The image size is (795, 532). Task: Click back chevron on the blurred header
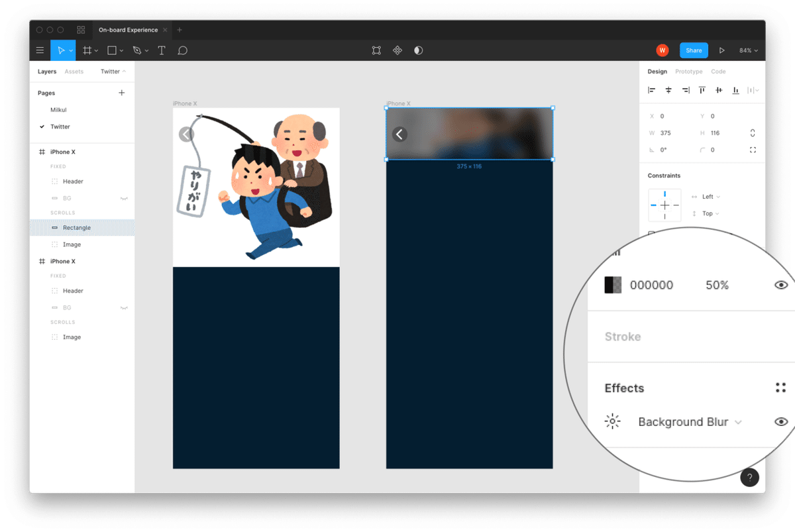(x=399, y=134)
